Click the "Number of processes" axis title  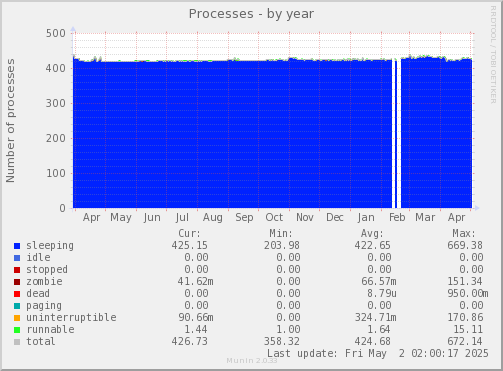10,121
